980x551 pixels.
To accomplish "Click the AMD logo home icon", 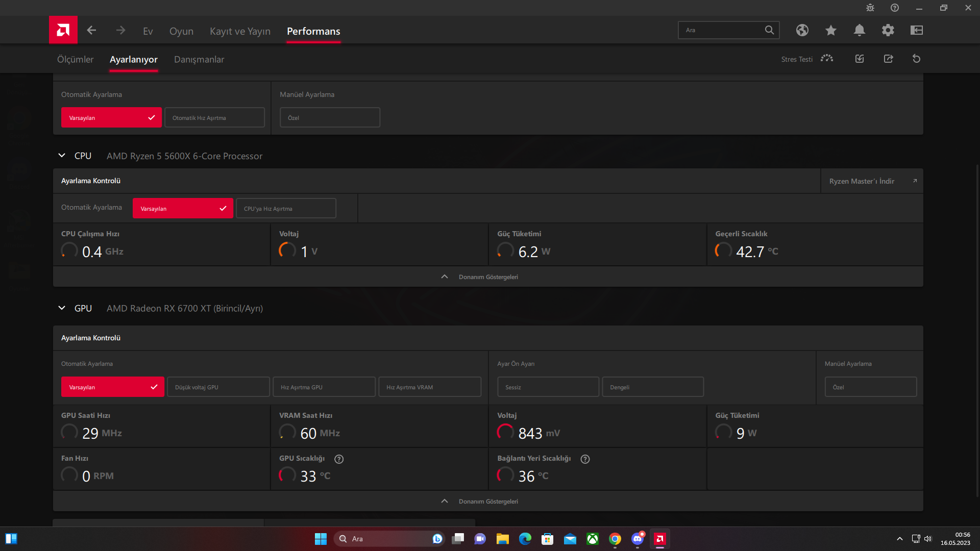I will tap(63, 30).
